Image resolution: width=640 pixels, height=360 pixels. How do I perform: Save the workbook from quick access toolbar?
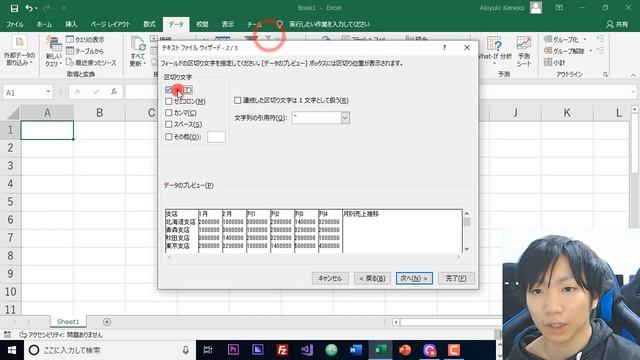click(x=14, y=8)
